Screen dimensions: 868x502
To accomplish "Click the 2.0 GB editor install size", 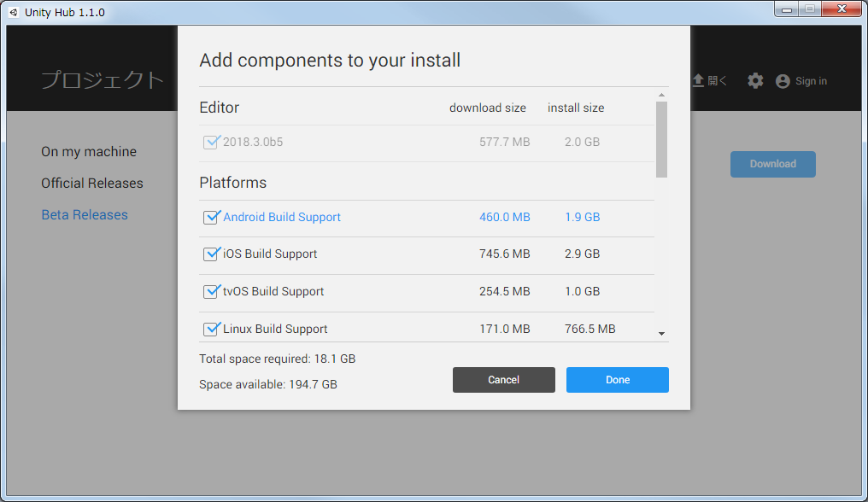I will coord(583,142).
